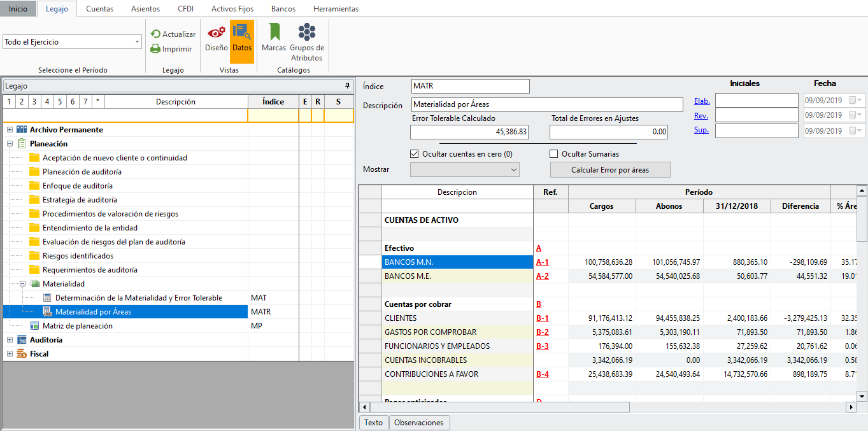
Task: Open the Mostrar dropdown
Action: [x=465, y=170]
